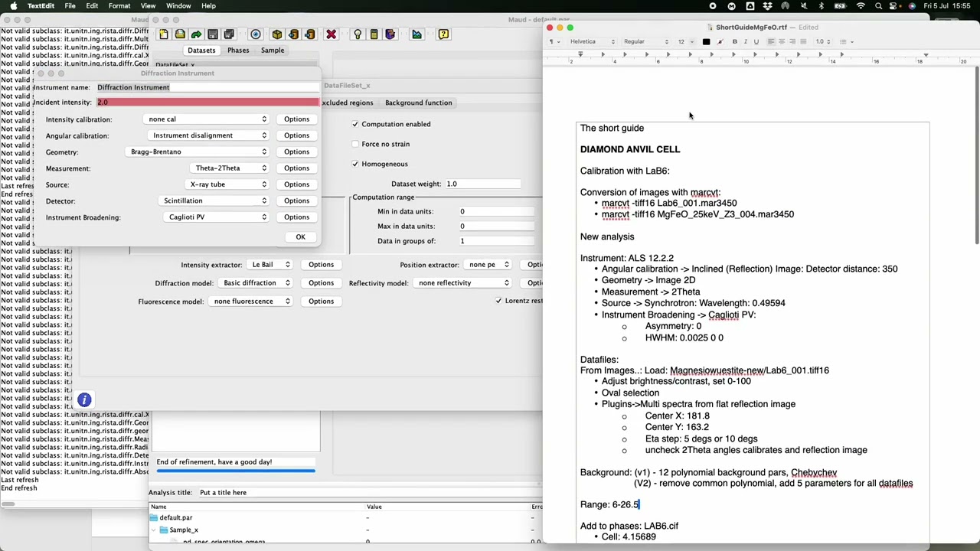Open the Format menu in menu bar
This screenshot has width=980, height=551.
point(119,5)
